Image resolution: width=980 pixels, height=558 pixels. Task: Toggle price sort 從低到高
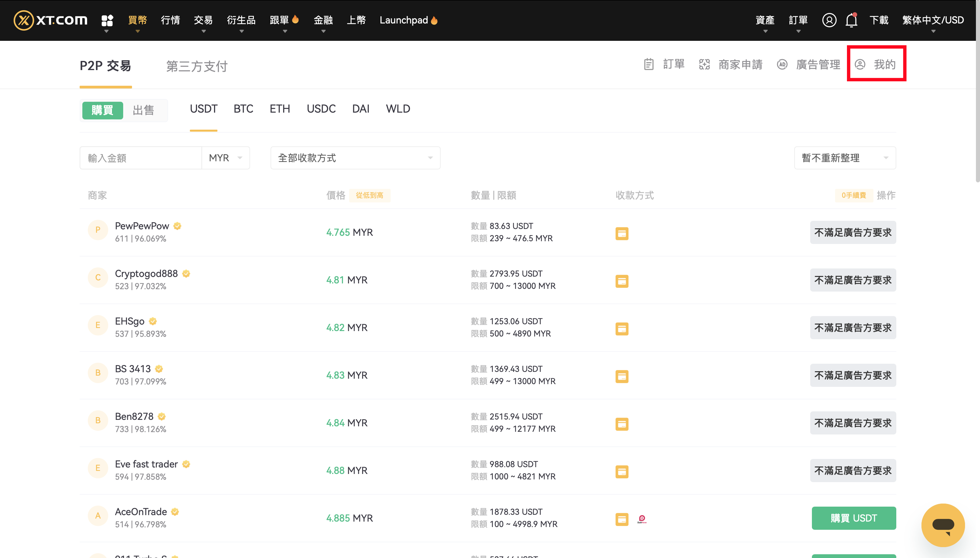pyautogui.click(x=370, y=195)
